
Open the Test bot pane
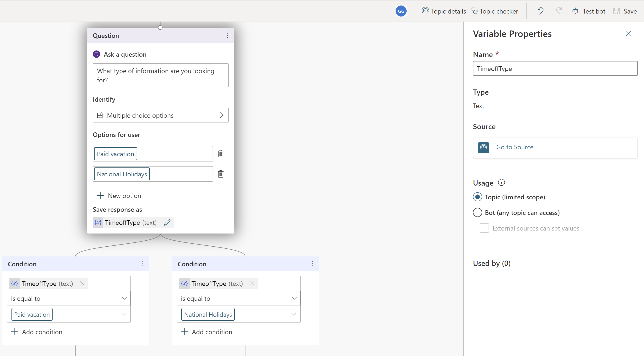(588, 11)
